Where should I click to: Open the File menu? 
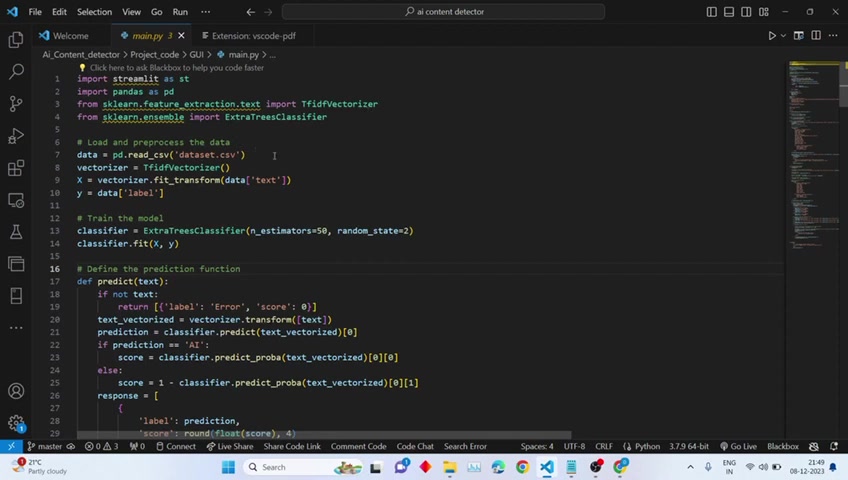click(35, 12)
